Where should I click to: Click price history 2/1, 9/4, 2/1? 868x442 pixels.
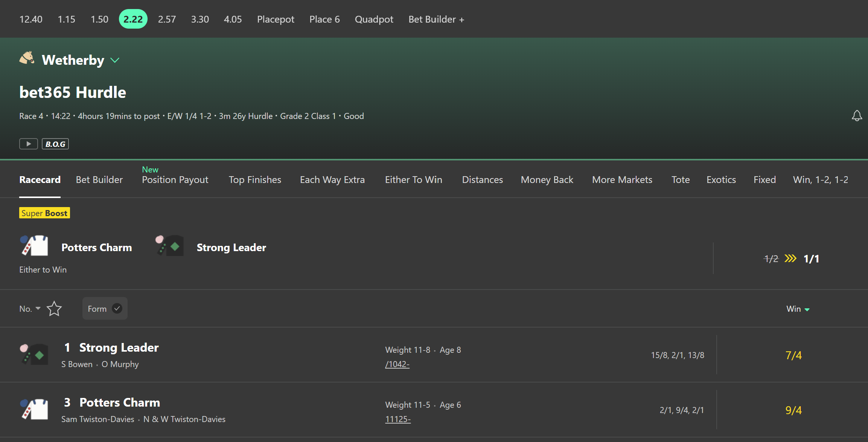(682, 410)
